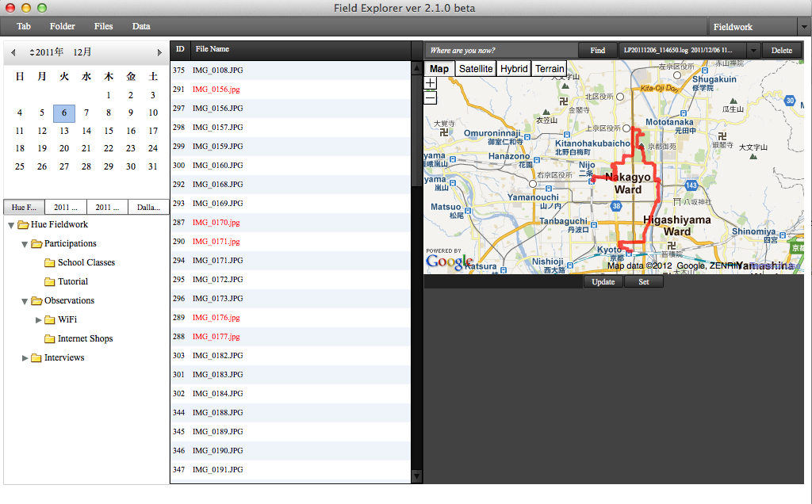Switch map to Terrain view

[x=550, y=69]
